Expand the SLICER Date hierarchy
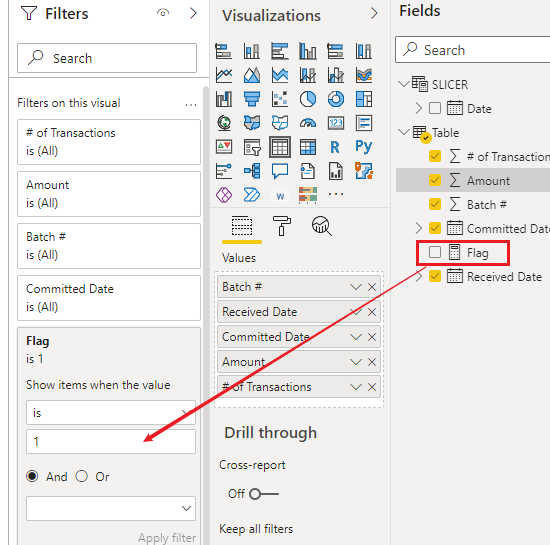The width and height of the screenshot is (550, 545). (418, 108)
